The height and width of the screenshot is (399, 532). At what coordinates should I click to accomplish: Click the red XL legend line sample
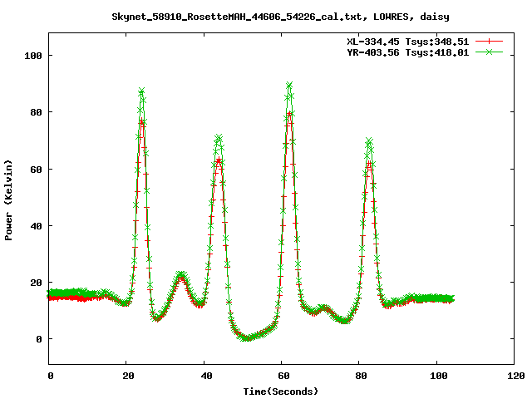coord(489,42)
